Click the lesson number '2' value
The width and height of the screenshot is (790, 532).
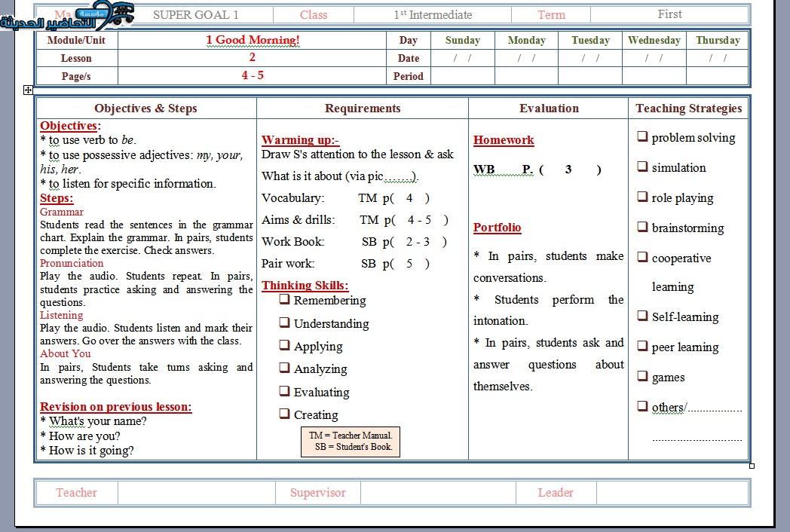(253, 57)
